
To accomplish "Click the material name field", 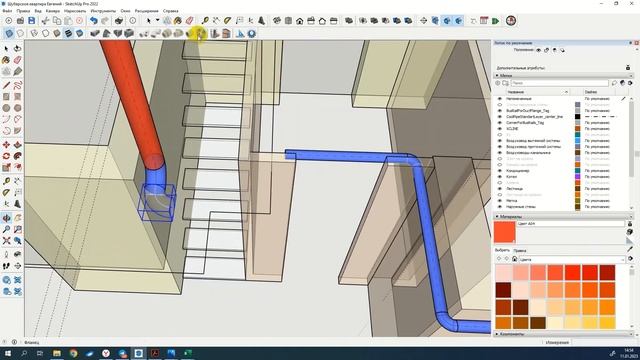I will [571, 224].
